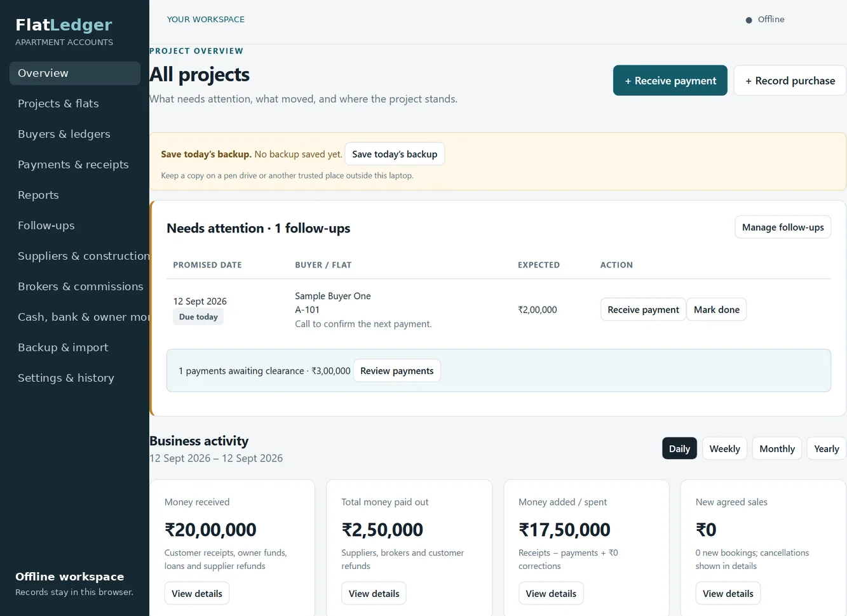Click the '12 Sept 2026' promised date
Image resolution: width=847 pixels, height=616 pixels.
pyautogui.click(x=200, y=302)
